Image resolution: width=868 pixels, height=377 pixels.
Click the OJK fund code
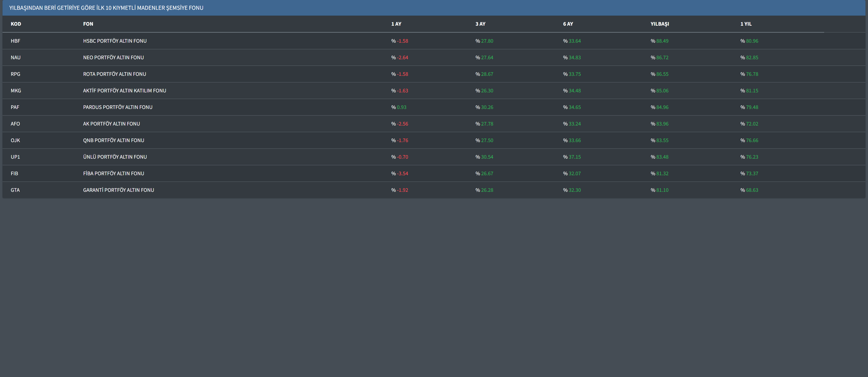15,140
